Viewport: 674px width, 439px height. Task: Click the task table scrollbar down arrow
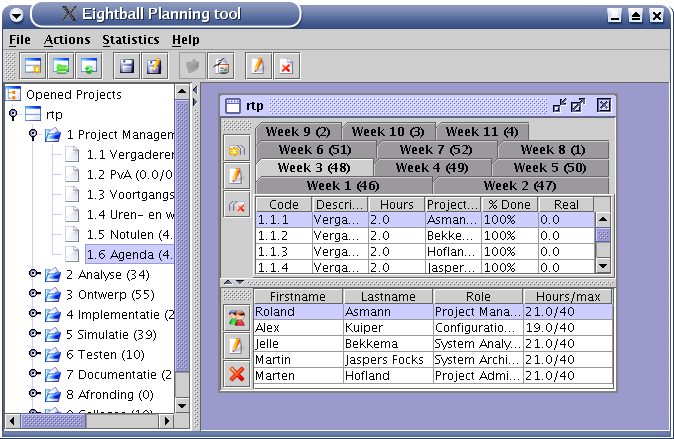pos(602,266)
